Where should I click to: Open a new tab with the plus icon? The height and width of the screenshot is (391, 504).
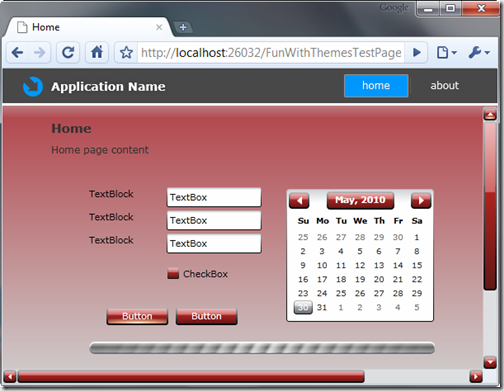(x=183, y=27)
